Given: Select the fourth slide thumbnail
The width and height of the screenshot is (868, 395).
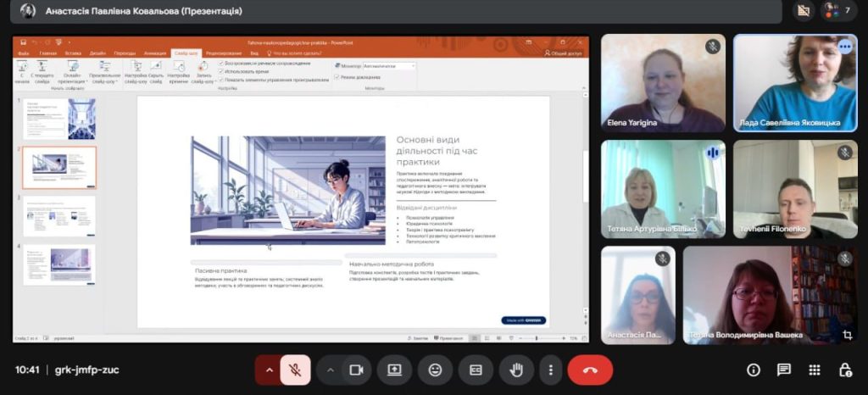Looking at the screenshot, I should click(59, 264).
